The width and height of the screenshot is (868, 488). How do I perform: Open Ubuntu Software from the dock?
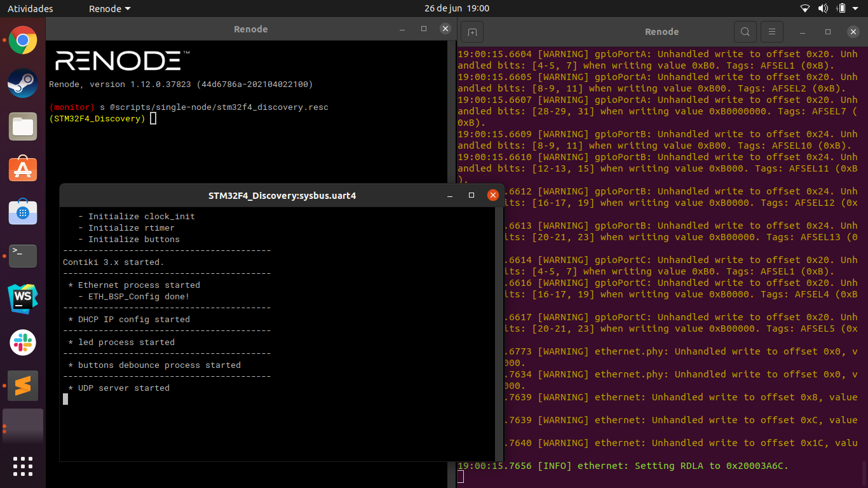click(23, 169)
